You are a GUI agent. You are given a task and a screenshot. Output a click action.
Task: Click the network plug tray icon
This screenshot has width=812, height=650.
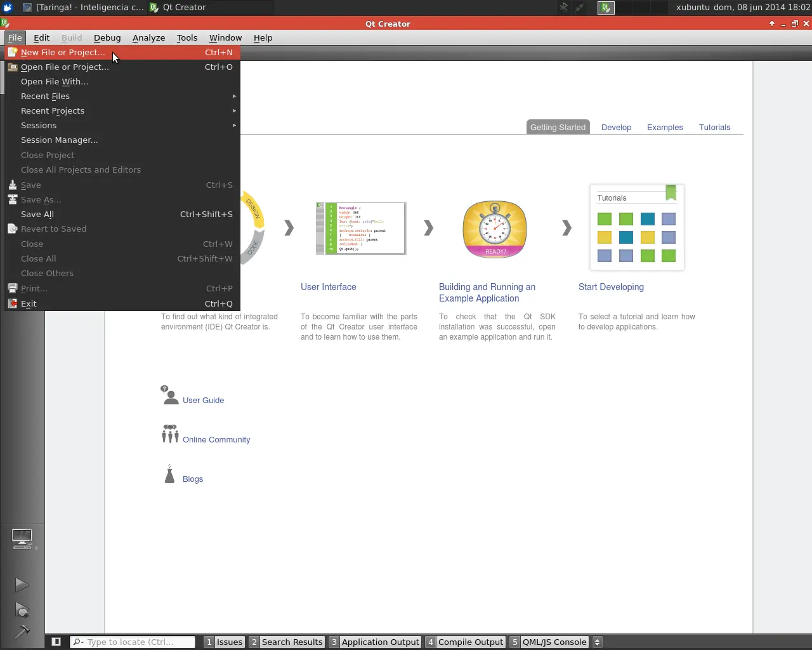click(x=580, y=8)
